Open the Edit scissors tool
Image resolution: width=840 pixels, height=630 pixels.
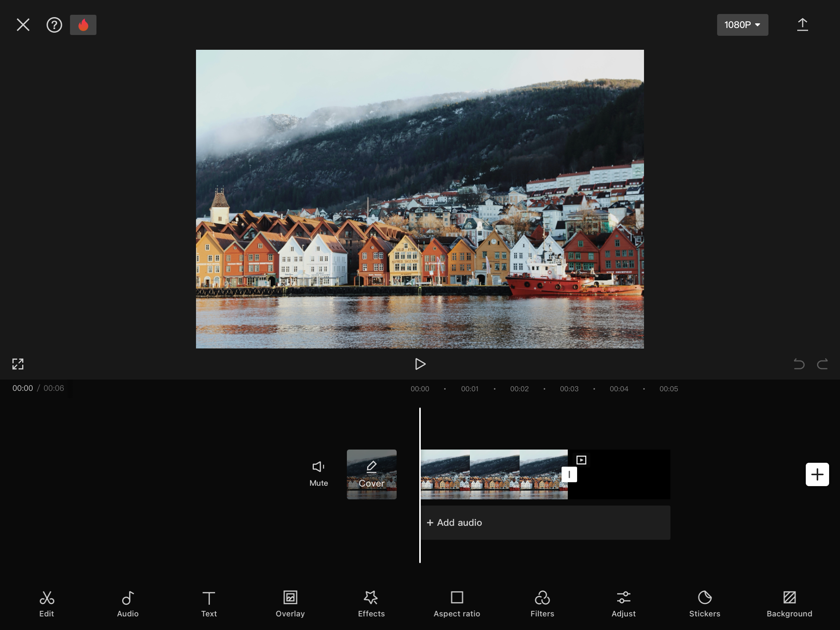point(47,604)
